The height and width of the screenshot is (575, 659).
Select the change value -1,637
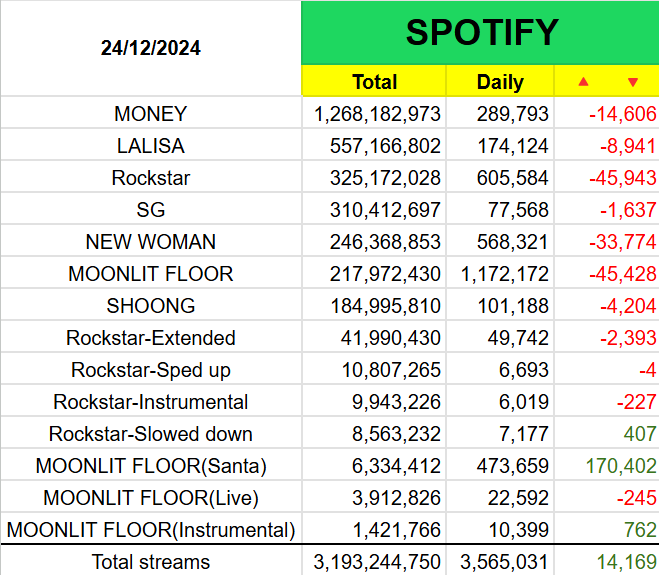pyautogui.click(x=606, y=209)
